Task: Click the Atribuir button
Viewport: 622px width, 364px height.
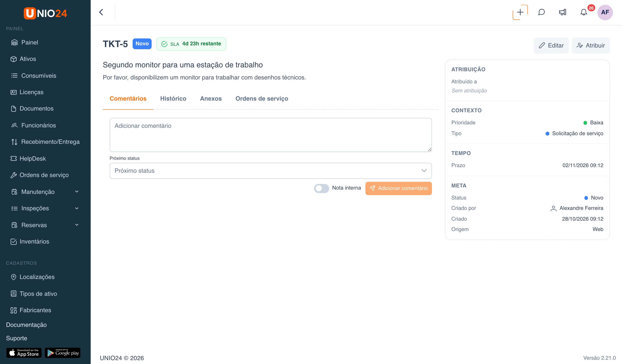Action: click(x=591, y=45)
